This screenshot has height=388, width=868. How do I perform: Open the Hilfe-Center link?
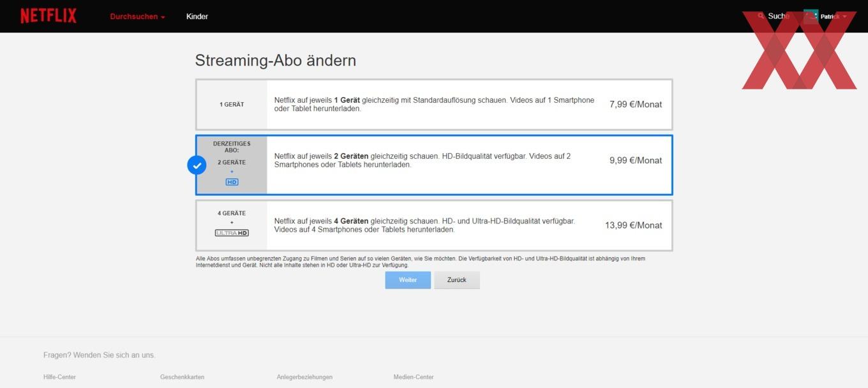59,377
